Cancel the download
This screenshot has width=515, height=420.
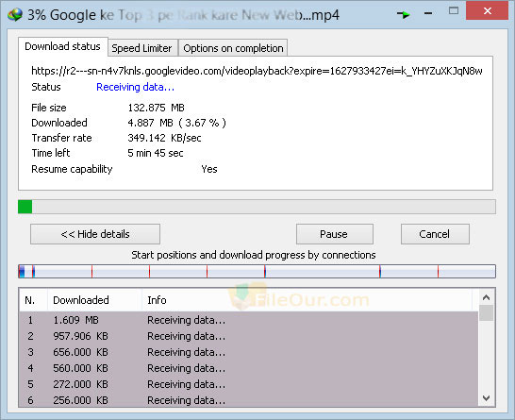(x=435, y=234)
